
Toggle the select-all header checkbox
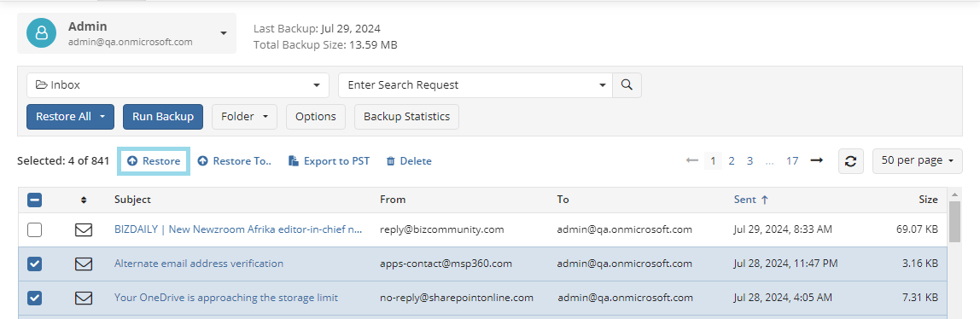(x=35, y=200)
